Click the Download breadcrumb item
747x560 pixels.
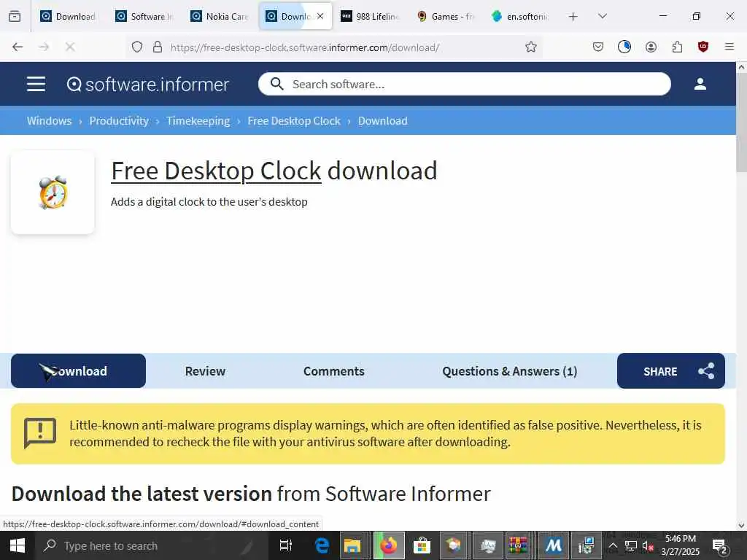pos(382,121)
